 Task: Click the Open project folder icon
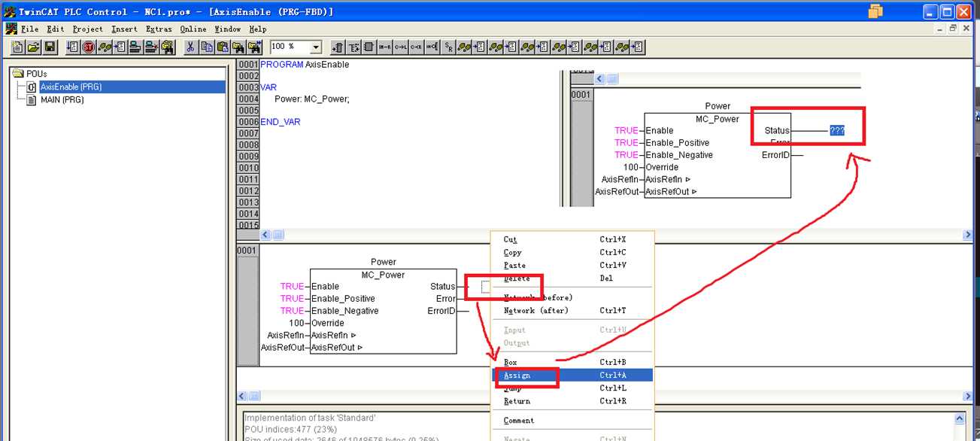tap(34, 47)
